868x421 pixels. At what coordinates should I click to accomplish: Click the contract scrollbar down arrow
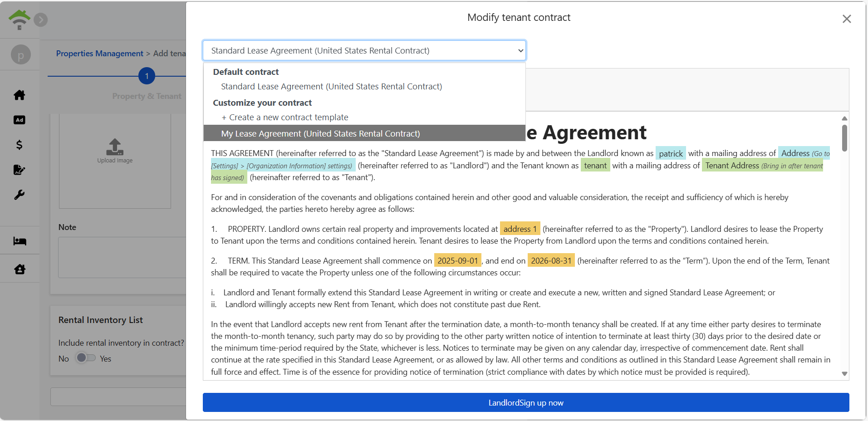pos(844,374)
